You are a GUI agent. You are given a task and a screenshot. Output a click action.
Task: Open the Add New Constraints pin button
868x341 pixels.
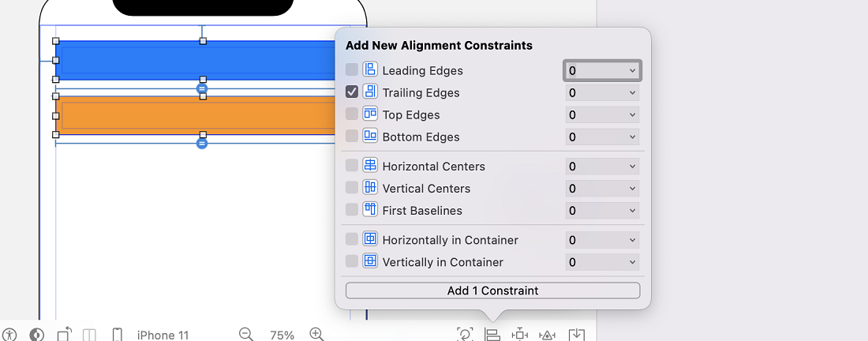tap(520, 335)
